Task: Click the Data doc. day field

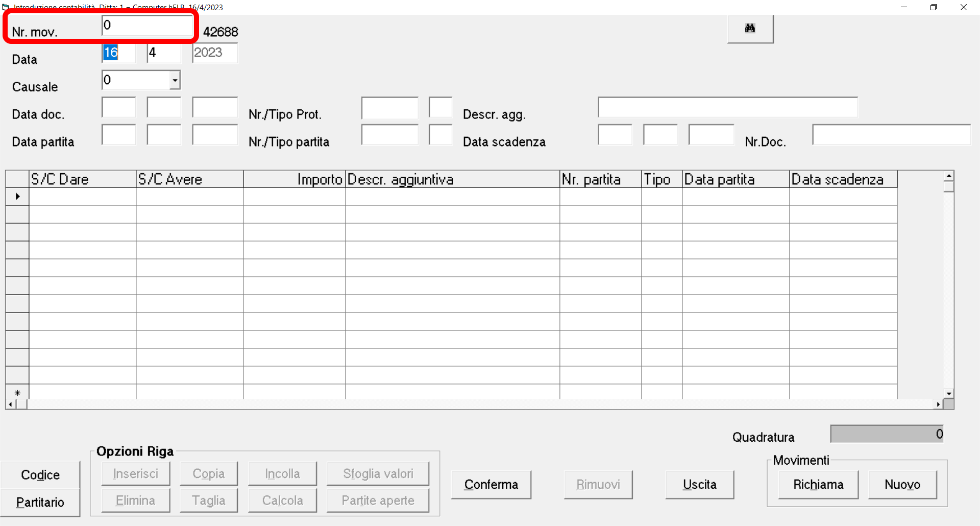Action: (118, 107)
